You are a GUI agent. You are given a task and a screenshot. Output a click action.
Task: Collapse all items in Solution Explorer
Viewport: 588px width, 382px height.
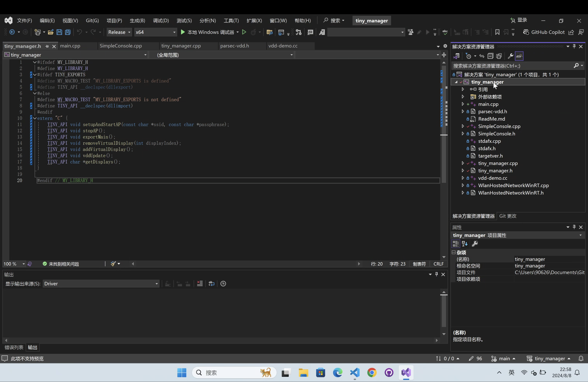click(490, 56)
